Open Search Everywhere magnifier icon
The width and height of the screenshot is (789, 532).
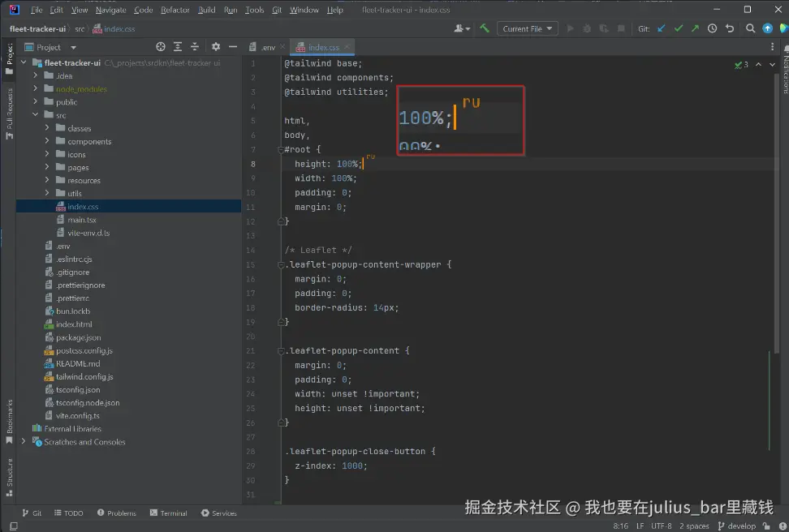[x=750, y=28]
